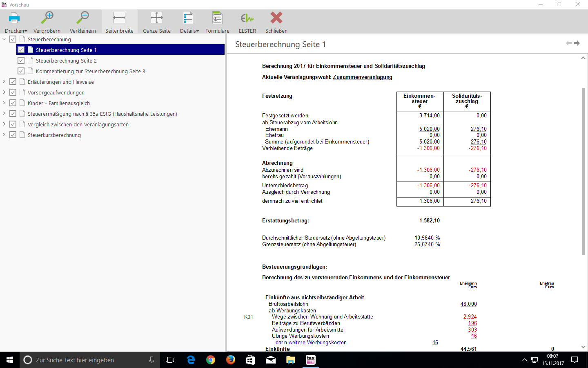Select Steuerberechnung Seite 1 entry
Image resolution: width=588 pixels, height=368 pixels.
pos(66,50)
